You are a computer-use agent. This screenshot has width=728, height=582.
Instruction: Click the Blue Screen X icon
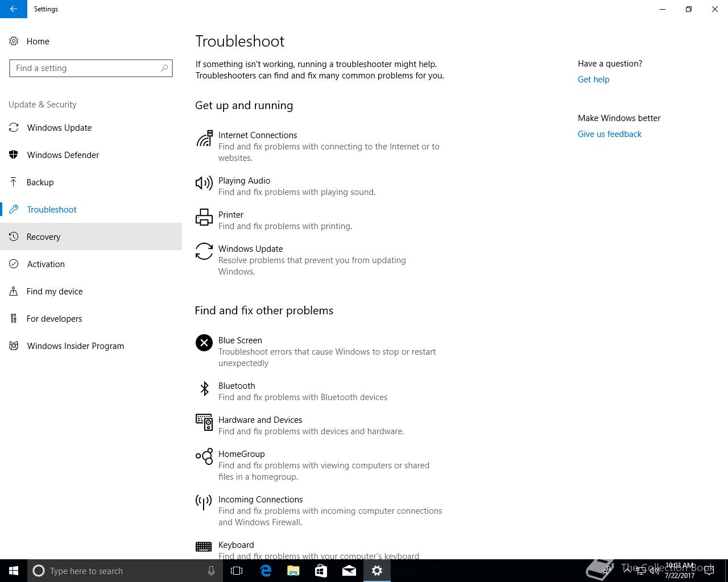204,343
